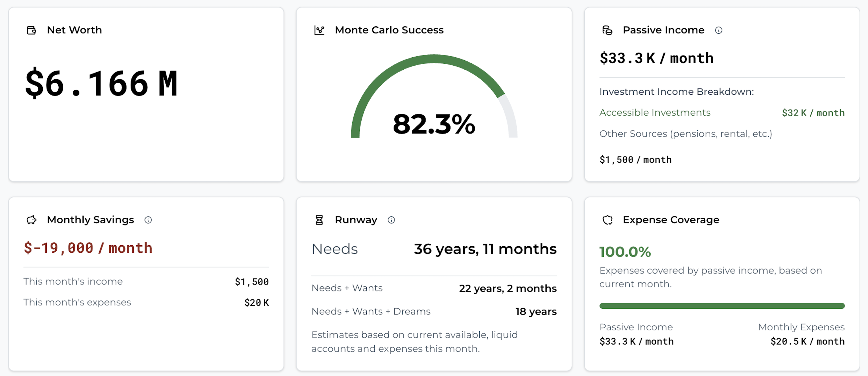Click the negative $-19,000 / month savings value
Viewport: 868px width, 376px height.
[x=88, y=248]
